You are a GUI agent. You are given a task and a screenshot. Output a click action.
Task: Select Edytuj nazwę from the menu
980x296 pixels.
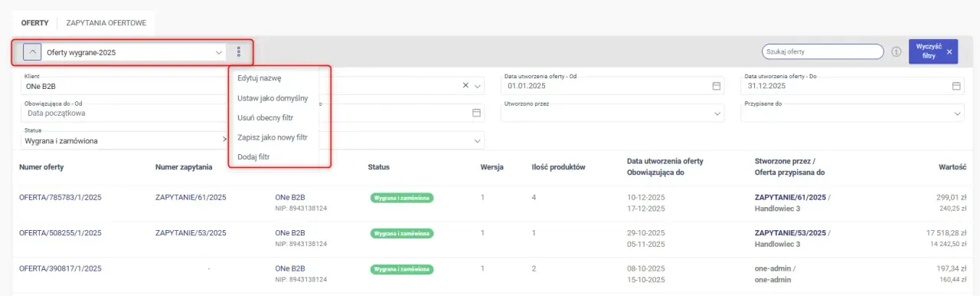click(x=260, y=78)
